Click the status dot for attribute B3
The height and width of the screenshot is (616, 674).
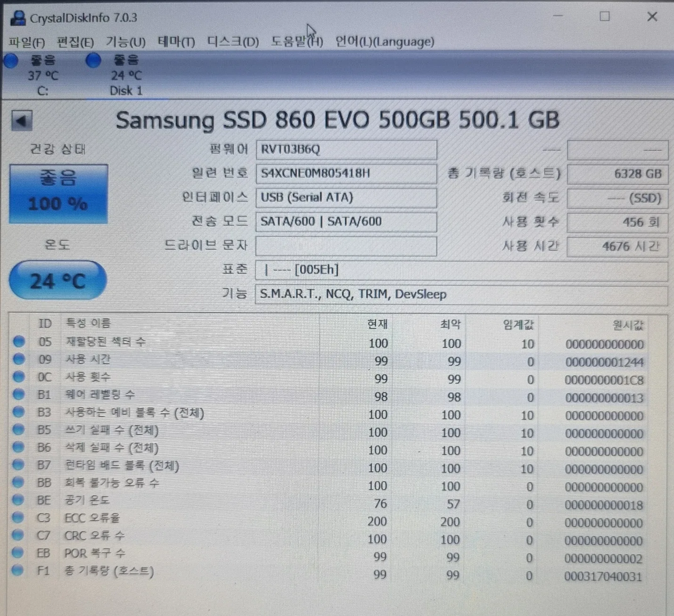tap(18, 412)
